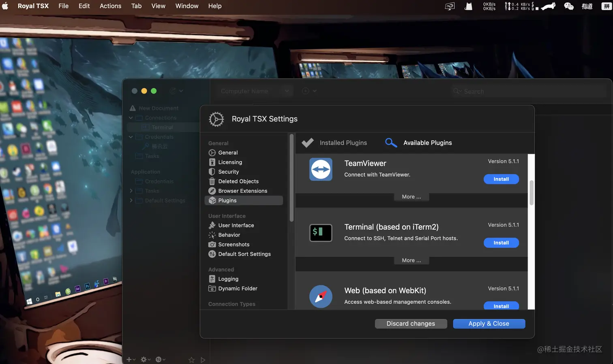Install the Terminal (iTerm2) plugin
Image resolution: width=613 pixels, height=364 pixels.
tap(501, 243)
